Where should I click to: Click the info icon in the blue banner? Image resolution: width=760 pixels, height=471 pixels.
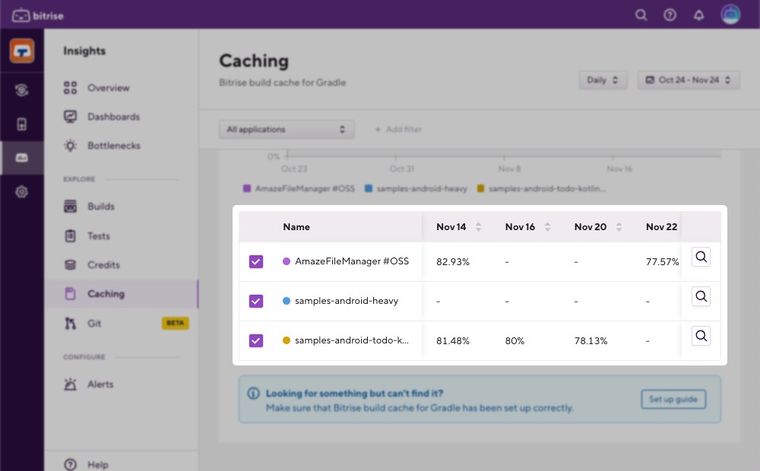253,393
